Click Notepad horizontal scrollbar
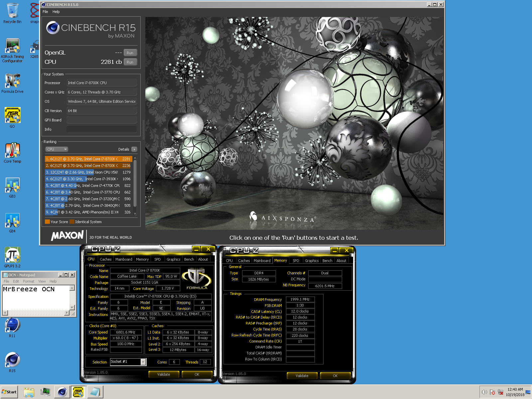This screenshot has height=399, width=532. [x=36, y=313]
